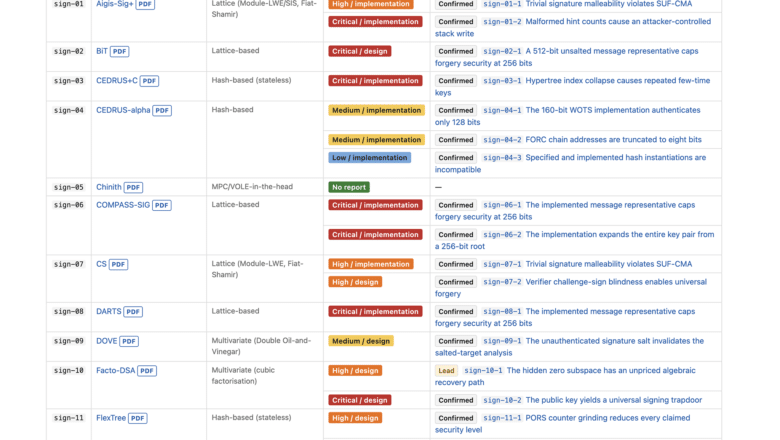The image size is (780, 440).
Task: Open the PDF badge next to Facto-DSA
Action: coord(147,371)
